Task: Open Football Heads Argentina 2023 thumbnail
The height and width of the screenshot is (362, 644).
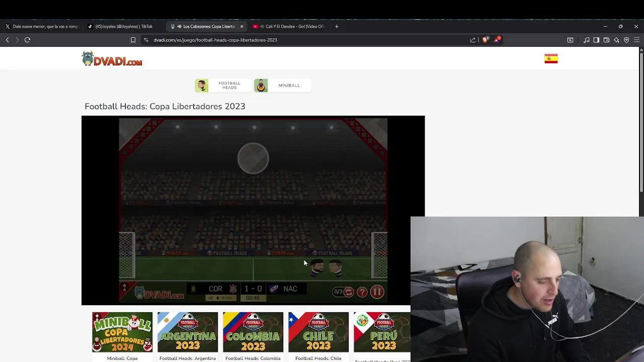Action: pos(188,332)
